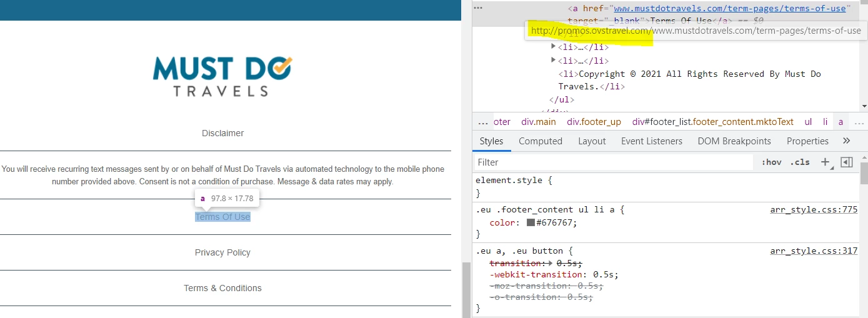
Task: Open the Privacy Policy footer link
Action: pos(222,252)
